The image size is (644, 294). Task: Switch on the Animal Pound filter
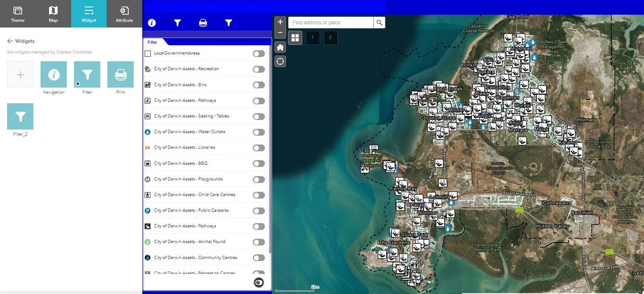[x=259, y=242]
